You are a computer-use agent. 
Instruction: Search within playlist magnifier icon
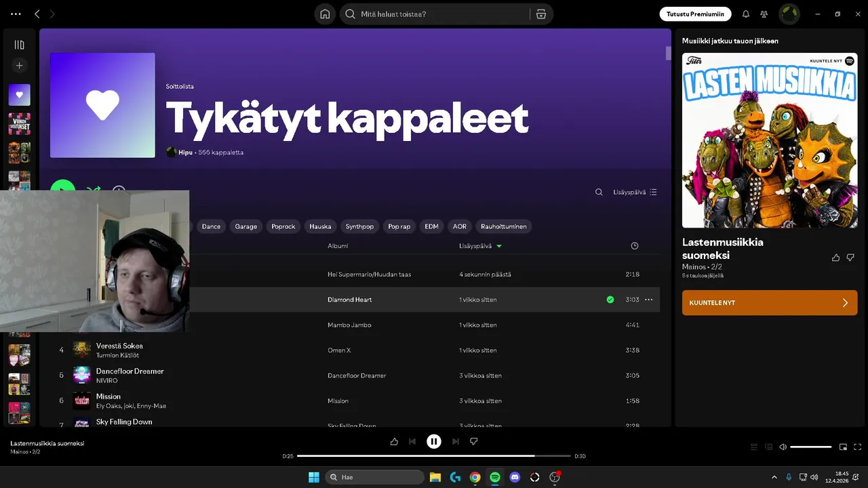599,192
